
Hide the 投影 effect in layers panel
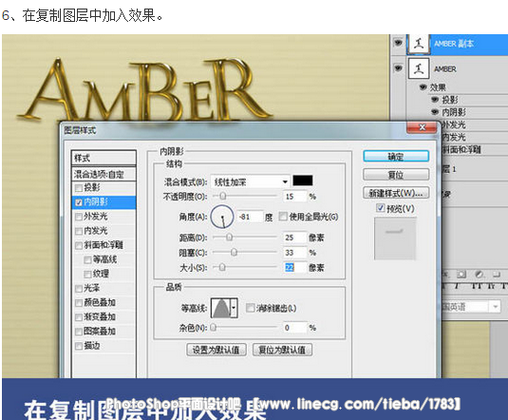pos(435,100)
